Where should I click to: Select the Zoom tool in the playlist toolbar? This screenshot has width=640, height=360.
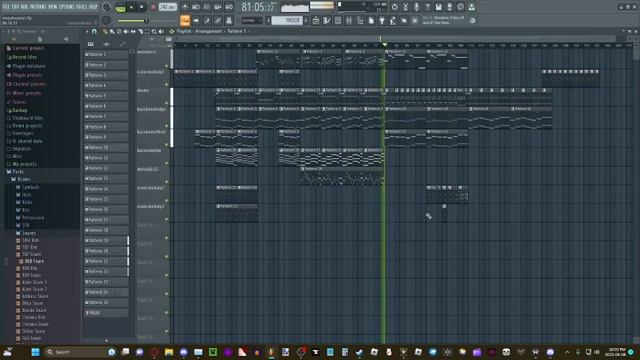pos(154,31)
